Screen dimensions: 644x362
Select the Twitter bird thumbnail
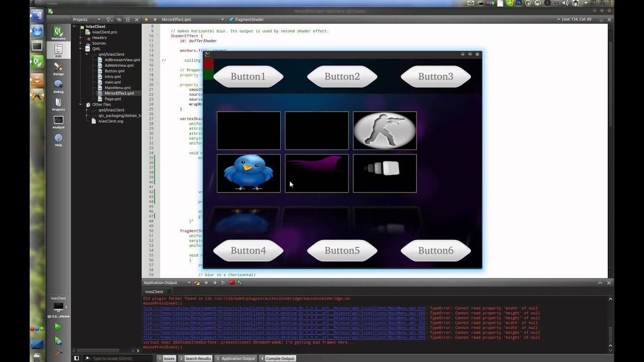(249, 173)
